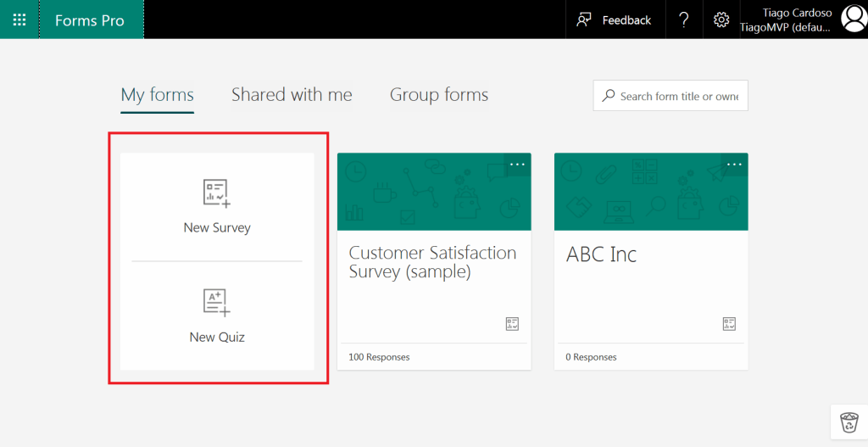Open Help question mark icon
This screenshot has width=868, height=447.
tap(683, 20)
